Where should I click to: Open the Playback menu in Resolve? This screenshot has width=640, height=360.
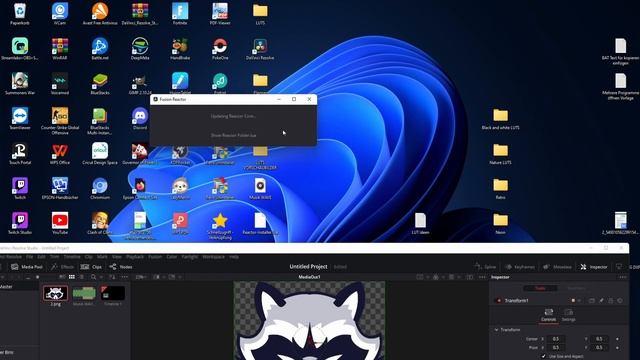point(135,257)
